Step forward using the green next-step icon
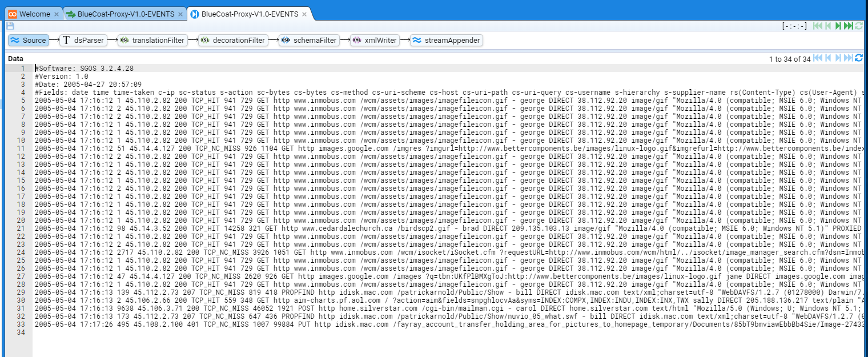Viewport: 868px width, 357px height. (x=838, y=26)
